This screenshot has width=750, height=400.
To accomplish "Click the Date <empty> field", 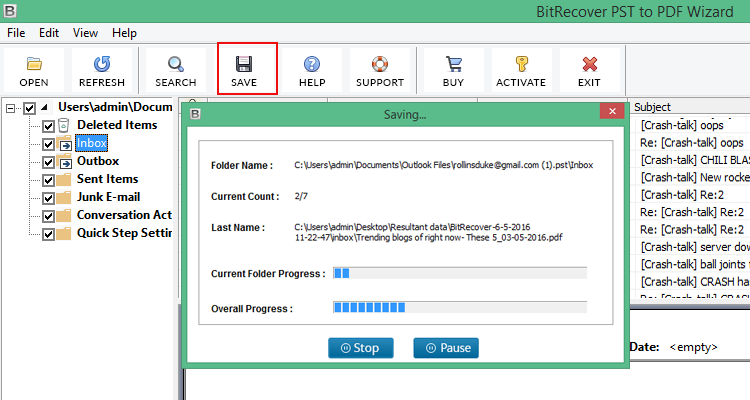I will click(x=694, y=347).
